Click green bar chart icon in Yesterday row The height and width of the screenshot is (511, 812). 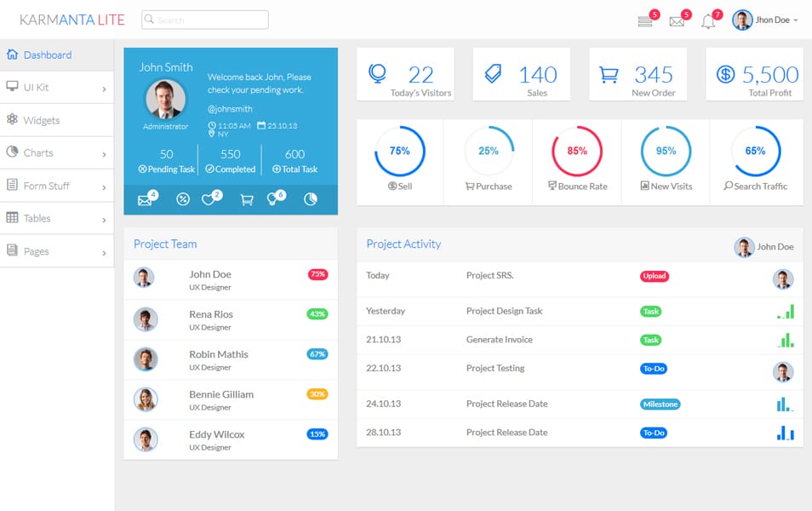[x=785, y=312]
